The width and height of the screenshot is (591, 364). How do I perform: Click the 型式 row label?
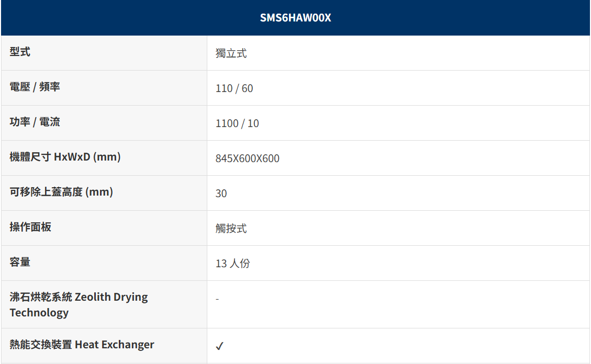(x=20, y=52)
